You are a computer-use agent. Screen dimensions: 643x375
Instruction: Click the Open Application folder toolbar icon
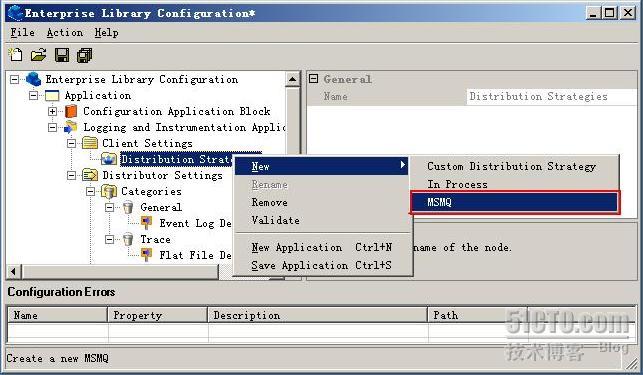[x=39, y=55]
